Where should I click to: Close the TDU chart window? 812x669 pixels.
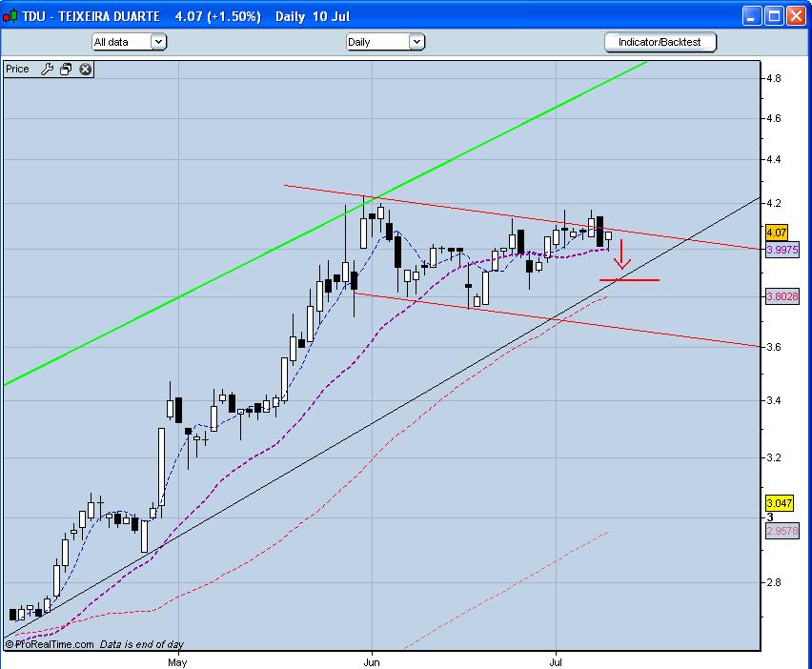pyautogui.click(x=796, y=16)
